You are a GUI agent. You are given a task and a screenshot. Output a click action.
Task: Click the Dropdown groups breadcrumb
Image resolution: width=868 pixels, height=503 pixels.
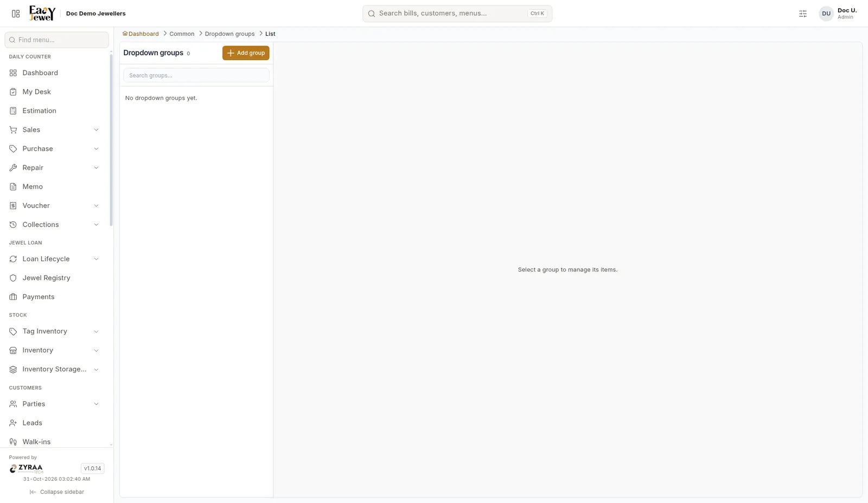[229, 34]
